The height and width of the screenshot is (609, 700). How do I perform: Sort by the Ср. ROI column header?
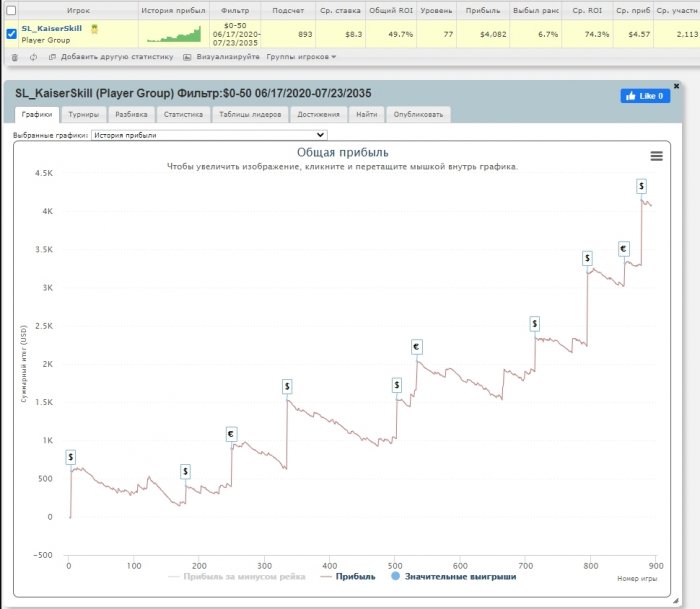point(587,10)
